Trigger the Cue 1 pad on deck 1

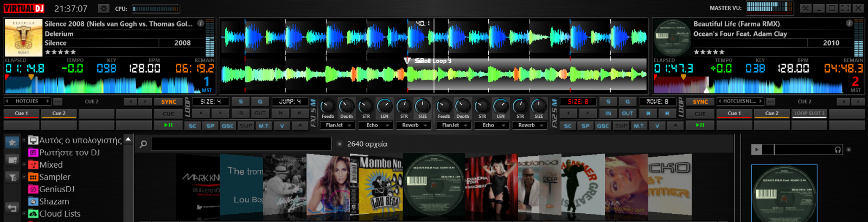tap(21, 113)
